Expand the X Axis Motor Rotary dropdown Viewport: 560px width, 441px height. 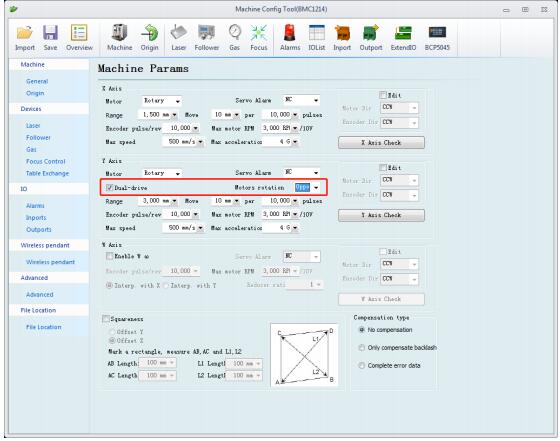(x=161, y=101)
